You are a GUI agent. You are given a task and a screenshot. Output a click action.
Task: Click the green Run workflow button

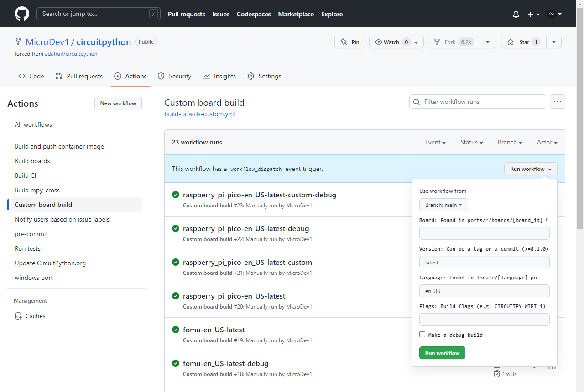pyautogui.click(x=442, y=353)
